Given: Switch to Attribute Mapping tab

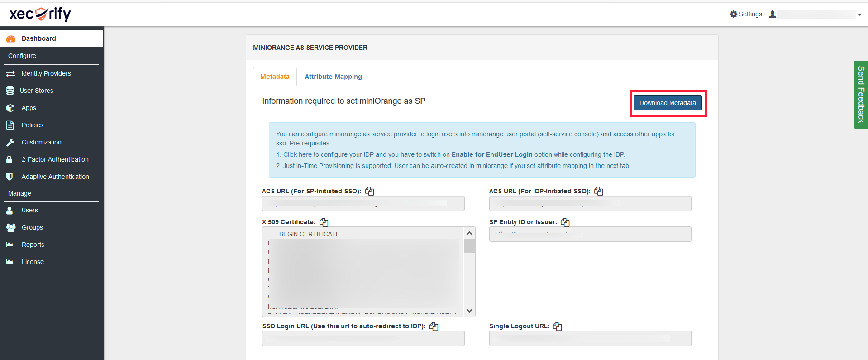Looking at the screenshot, I should (333, 77).
